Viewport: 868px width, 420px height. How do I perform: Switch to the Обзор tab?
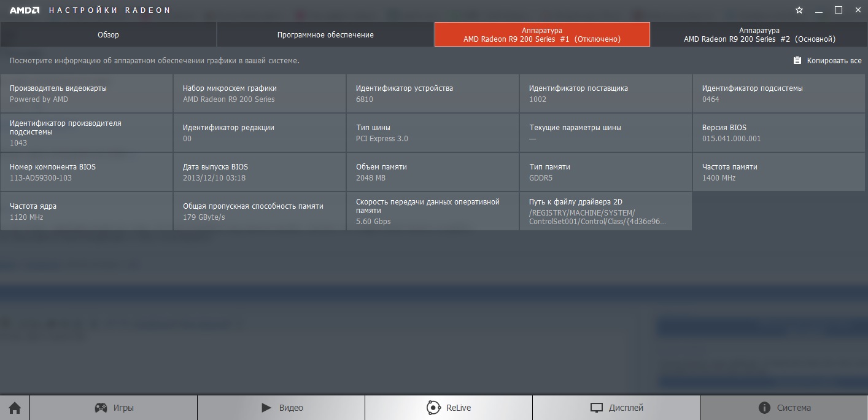[108, 34]
